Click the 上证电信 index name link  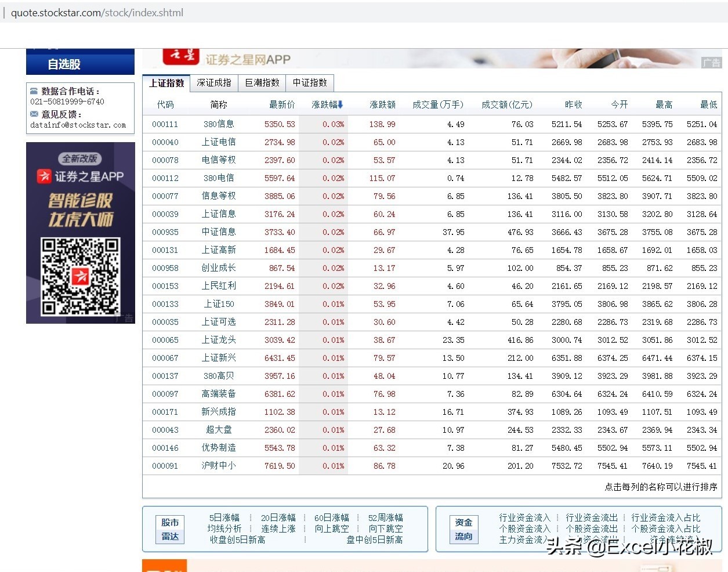(219, 142)
